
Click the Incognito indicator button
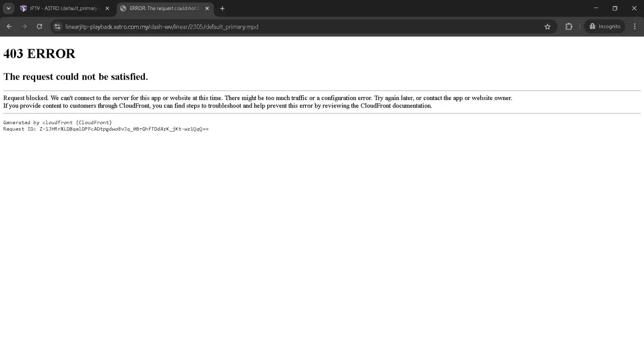pyautogui.click(x=605, y=27)
